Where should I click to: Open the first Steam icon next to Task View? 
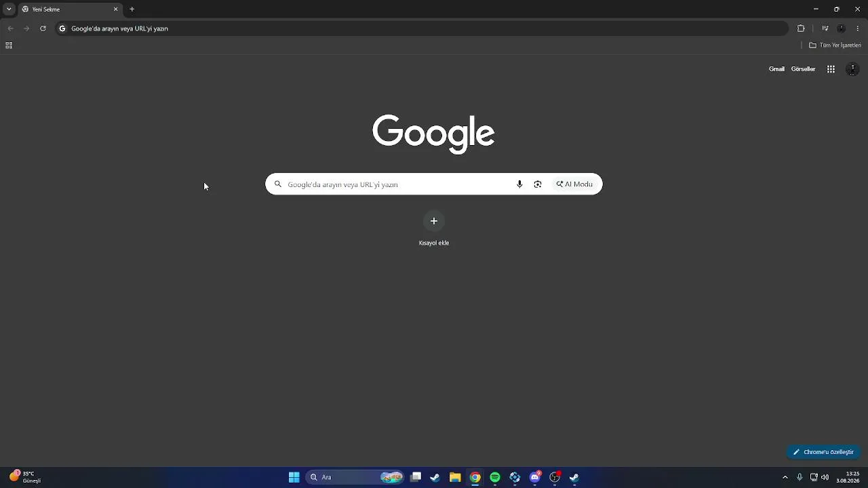[435, 477]
